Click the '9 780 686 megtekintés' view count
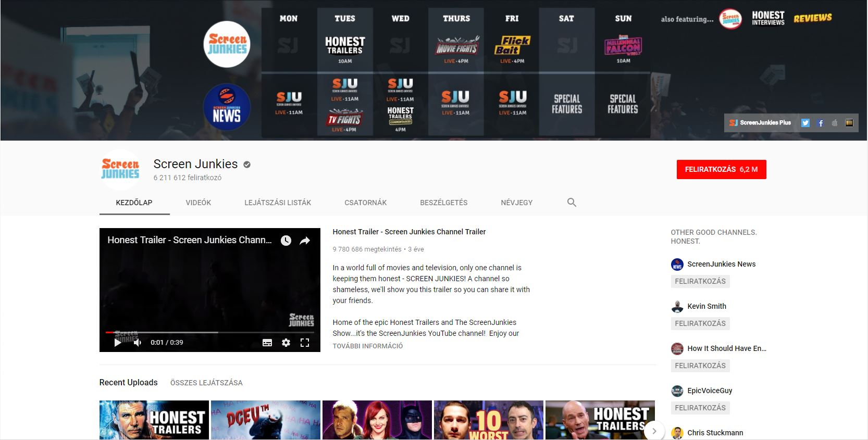This screenshot has width=868, height=440. coord(367,249)
